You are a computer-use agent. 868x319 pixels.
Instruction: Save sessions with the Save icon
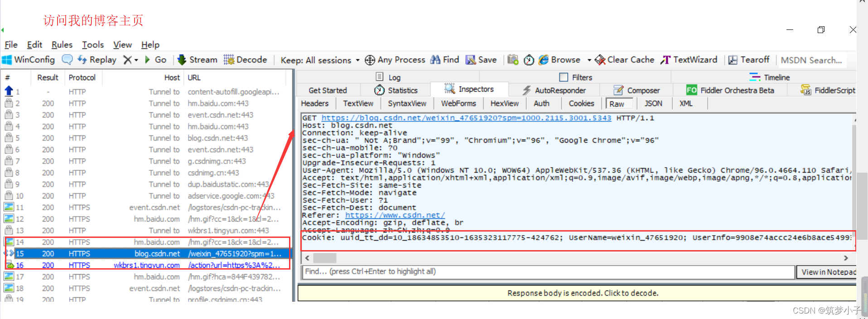[x=481, y=60]
